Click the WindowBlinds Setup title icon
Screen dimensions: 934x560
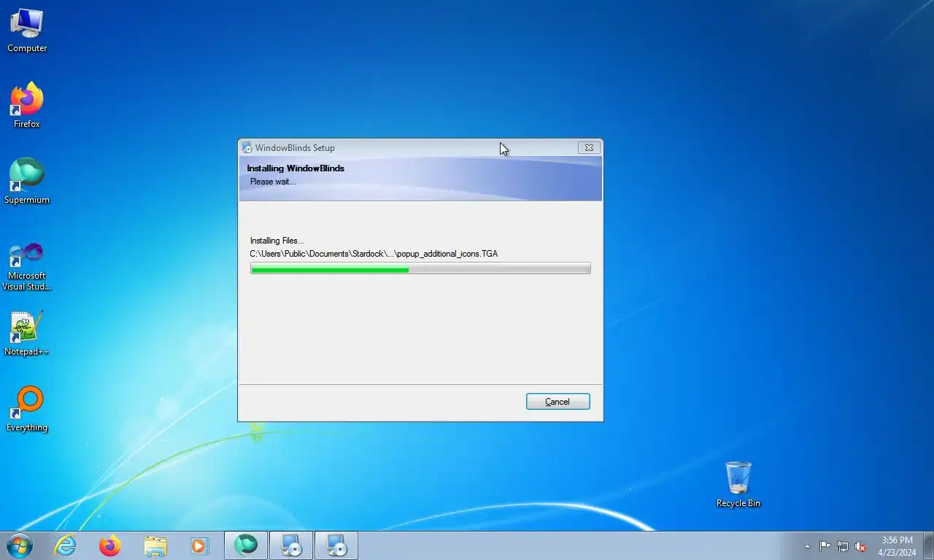(x=247, y=148)
